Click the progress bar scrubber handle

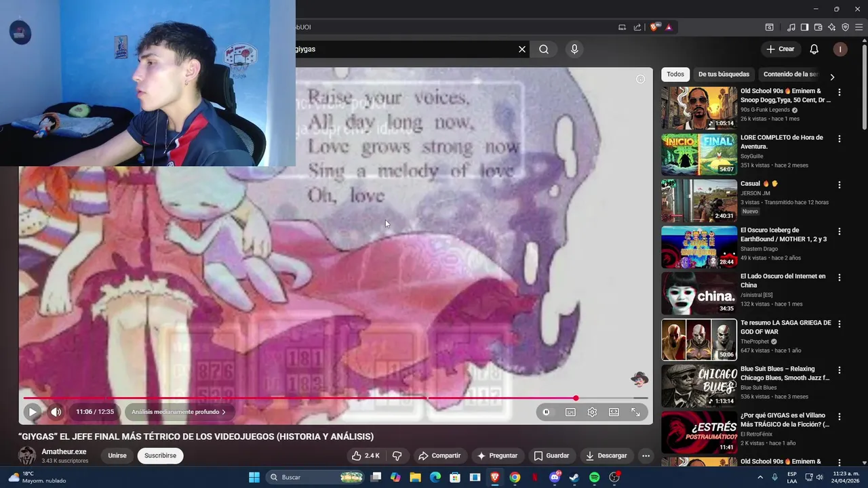coord(576,399)
